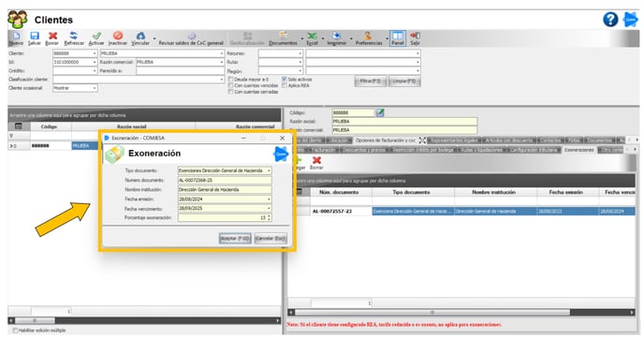The width and height of the screenshot is (644, 339).
Task: Open the Clasificación cliente dropdown
Action: 222,80
